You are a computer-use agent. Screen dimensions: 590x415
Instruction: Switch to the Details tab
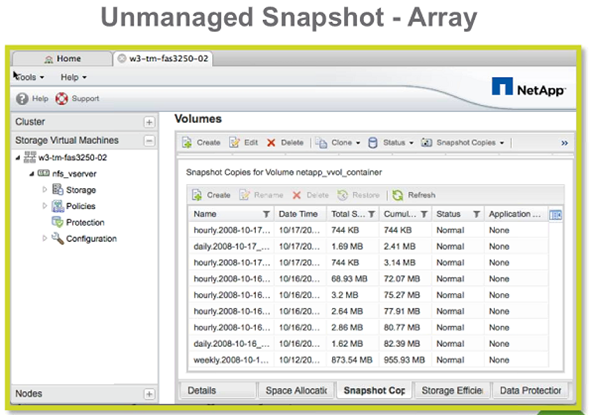coord(218,391)
